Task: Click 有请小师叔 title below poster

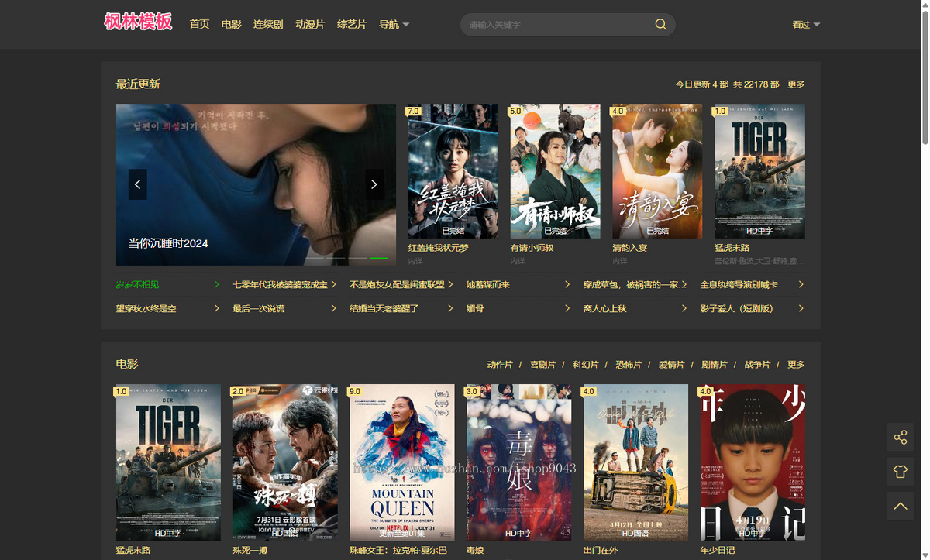Action: [x=532, y=248]
